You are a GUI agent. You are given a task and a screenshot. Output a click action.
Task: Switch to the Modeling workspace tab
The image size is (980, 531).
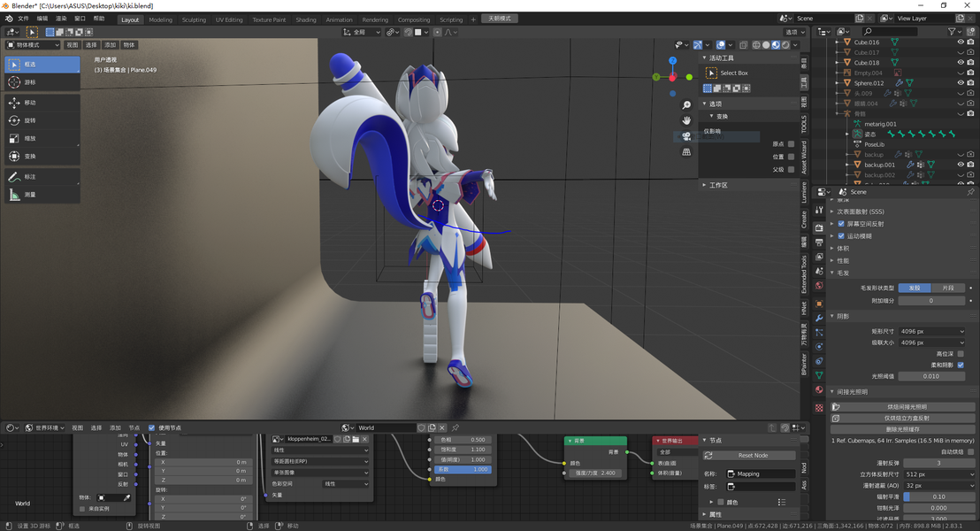[160, 19]
